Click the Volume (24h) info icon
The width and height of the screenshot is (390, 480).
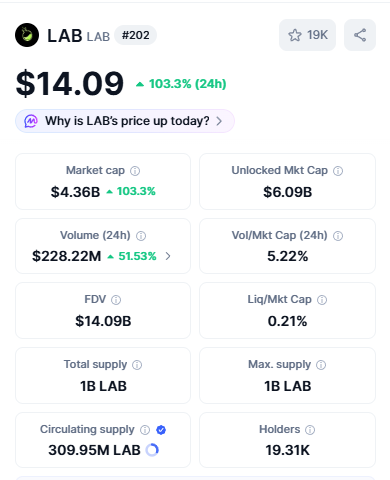click(141, 236)
